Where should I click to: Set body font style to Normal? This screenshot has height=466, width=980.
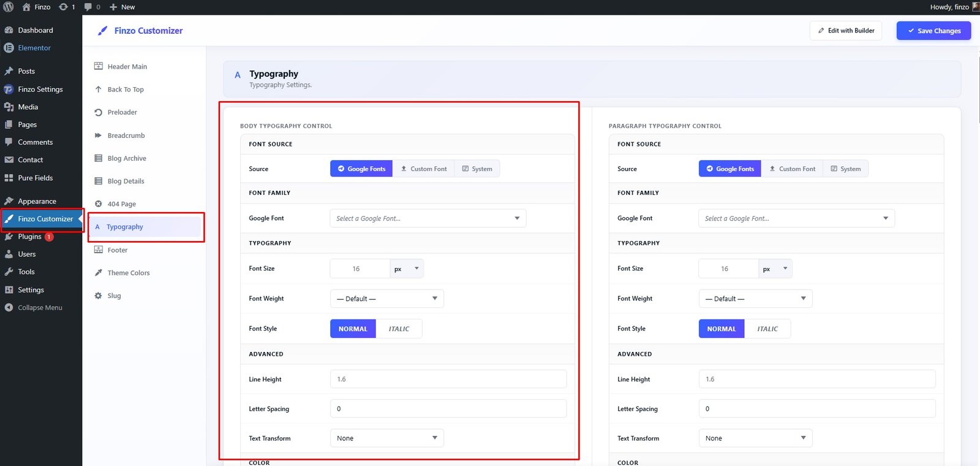(x=353, y=329)
